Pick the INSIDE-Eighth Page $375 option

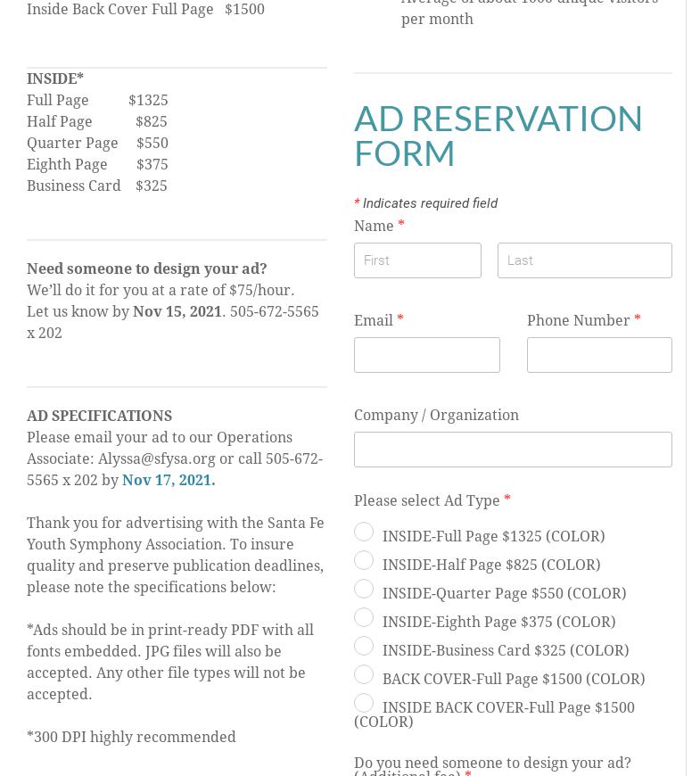364,617
